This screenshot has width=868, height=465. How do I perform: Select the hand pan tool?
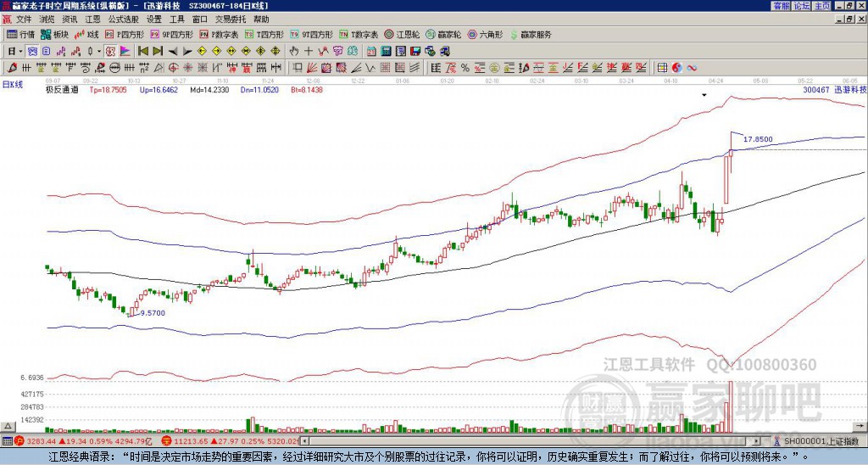coord(294,52)
